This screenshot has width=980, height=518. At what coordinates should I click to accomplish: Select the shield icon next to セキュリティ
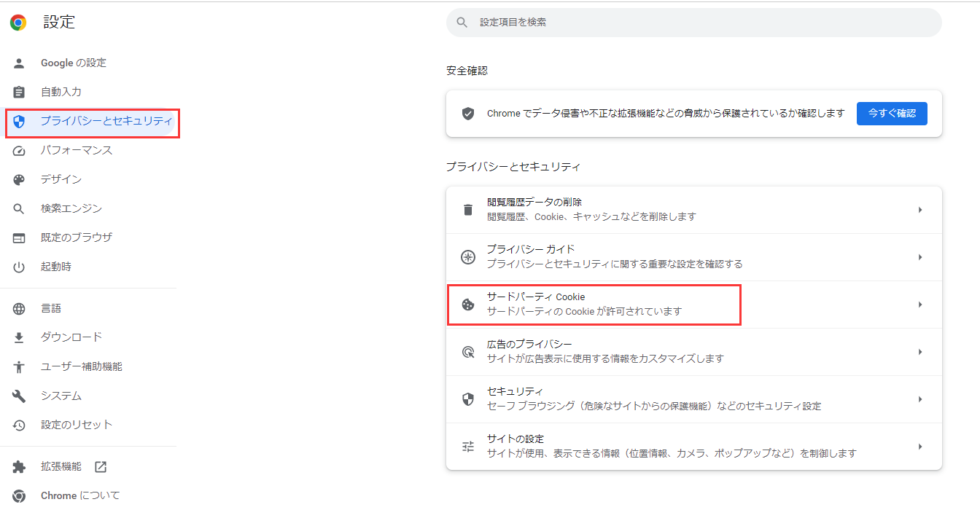coord(467,398)
